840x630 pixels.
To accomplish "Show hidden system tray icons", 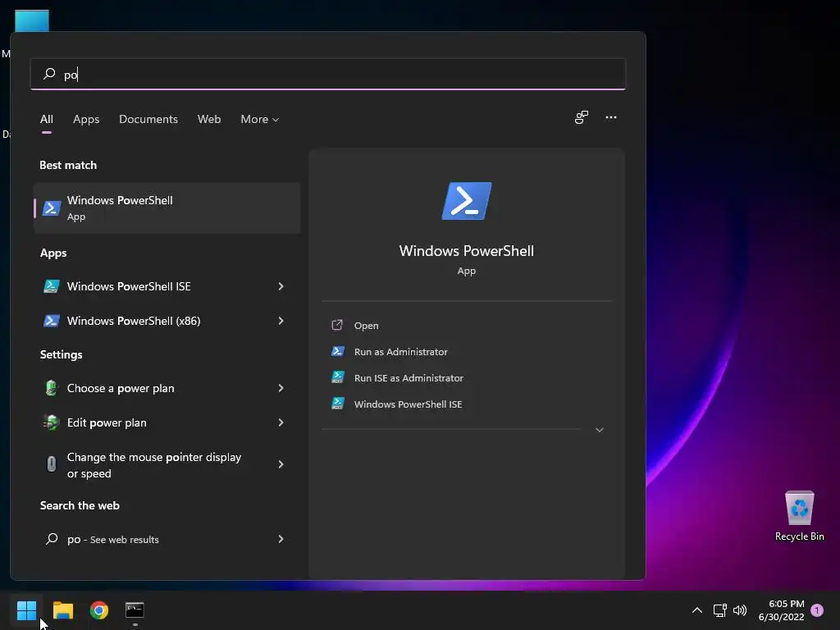I will click(697, 610).
